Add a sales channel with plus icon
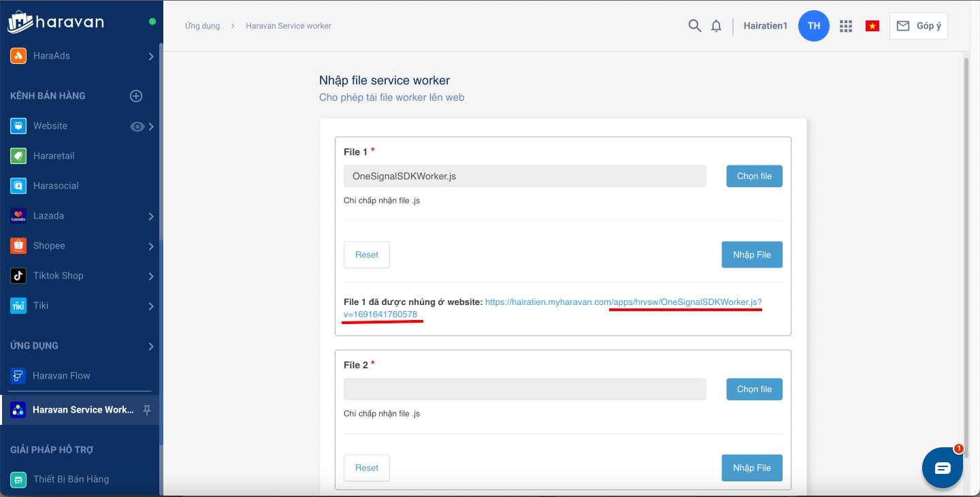 (x=136, y=96)
